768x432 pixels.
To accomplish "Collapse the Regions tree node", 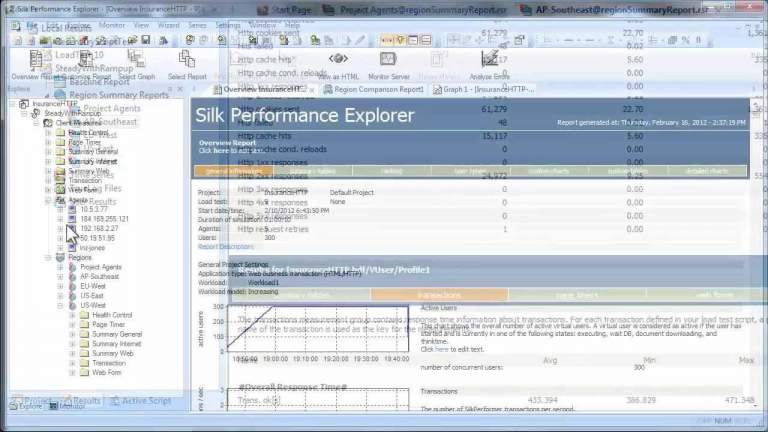I will [x=48, y=257].
